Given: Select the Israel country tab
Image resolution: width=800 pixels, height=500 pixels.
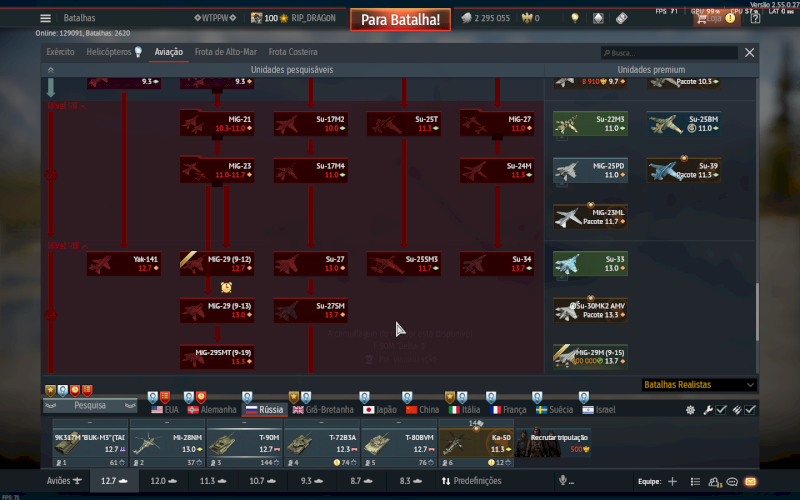Looking at the screenshot, I should pyautogui.click(x=598, y=410).
